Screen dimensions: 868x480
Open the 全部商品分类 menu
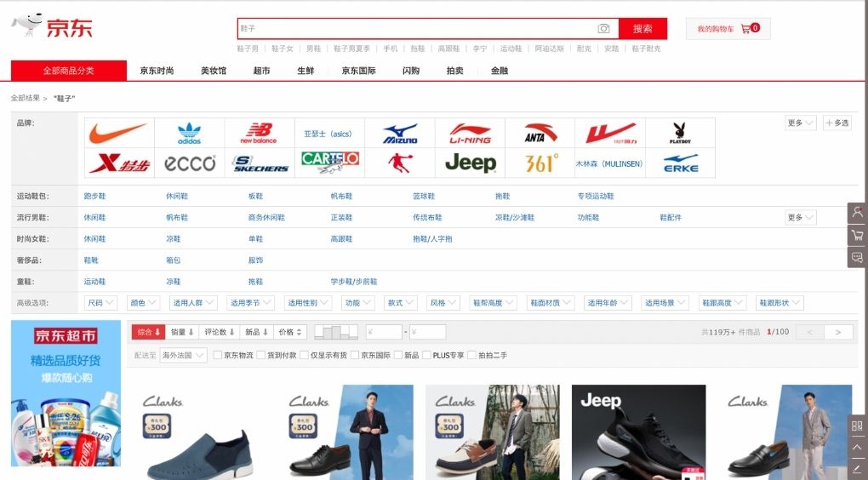pos(69,71)
